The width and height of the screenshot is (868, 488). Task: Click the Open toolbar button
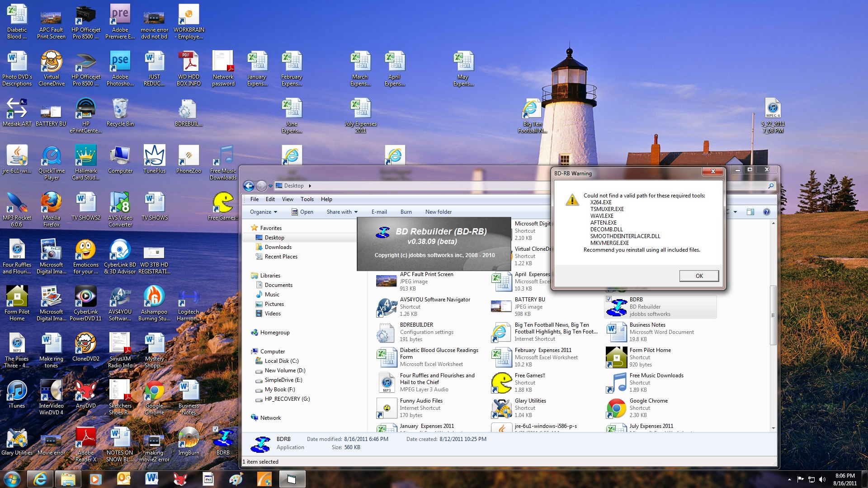pyautogui.click(x=302, y=212)
